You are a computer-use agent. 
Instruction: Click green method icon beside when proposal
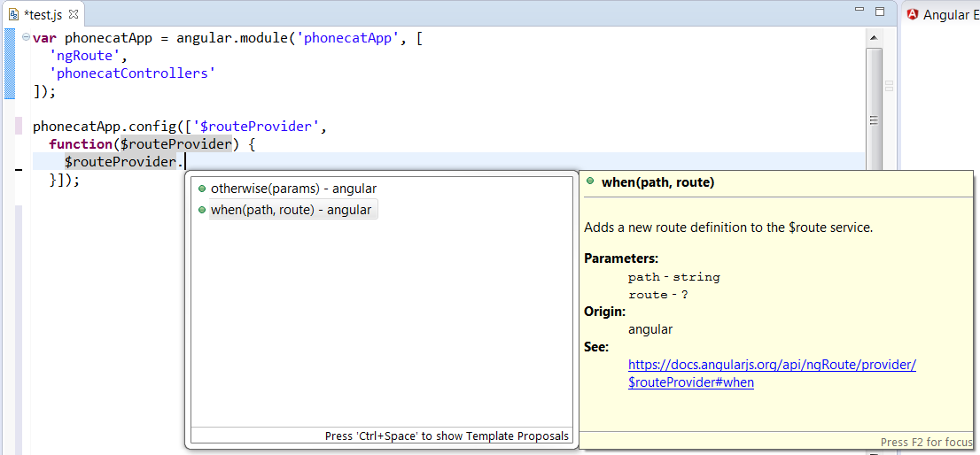click(202, 210)
